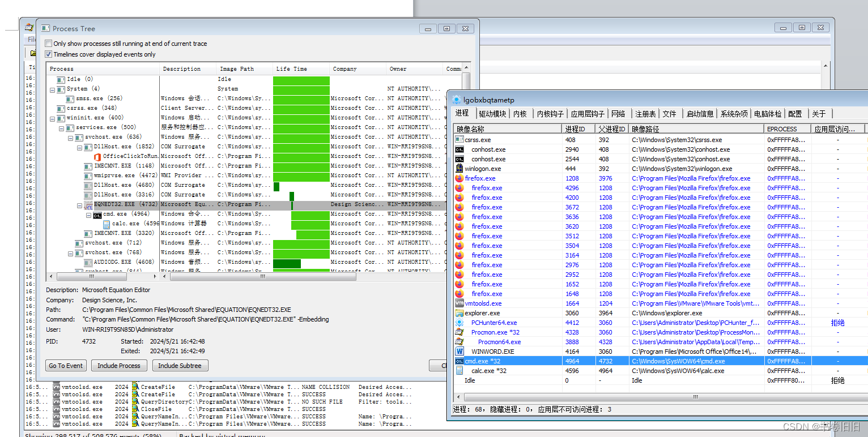The width and height of the screenshot is (868, 437).
Task: Toggle 'Only show processes still running' checkbox
Action: [x=49, y=44]
